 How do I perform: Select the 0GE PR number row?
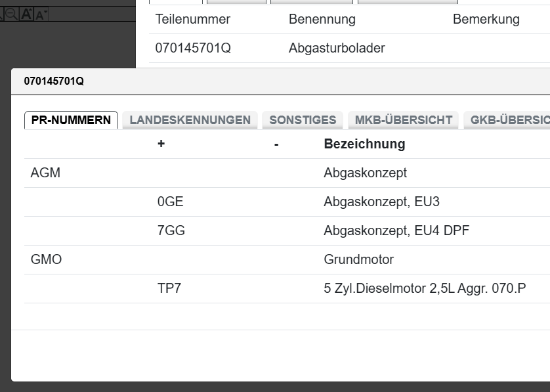170,202
